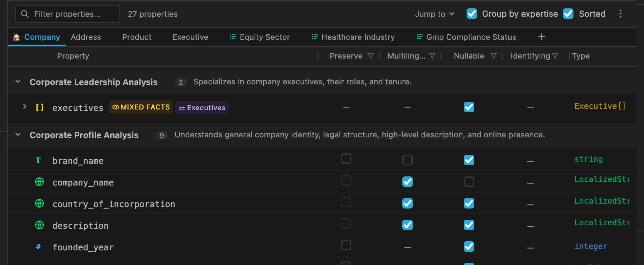Click the globe icon of country_of_incorporation

[39, 204]
